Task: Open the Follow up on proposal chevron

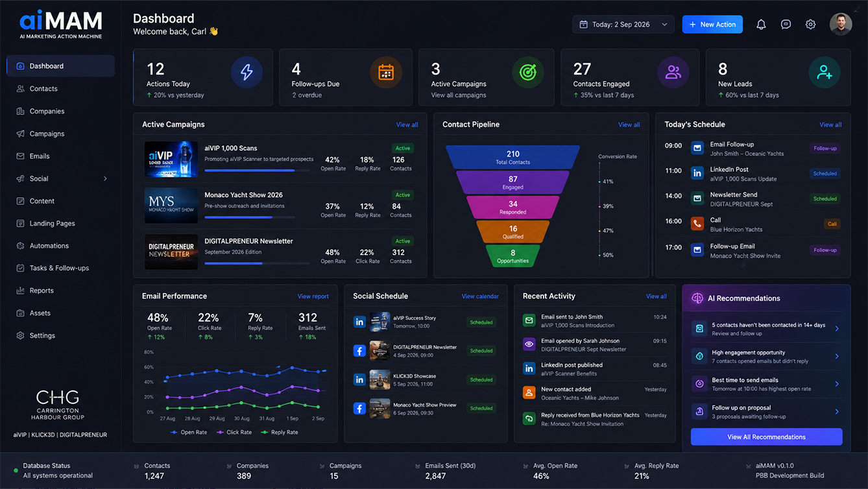Action: tap(837, 411)
